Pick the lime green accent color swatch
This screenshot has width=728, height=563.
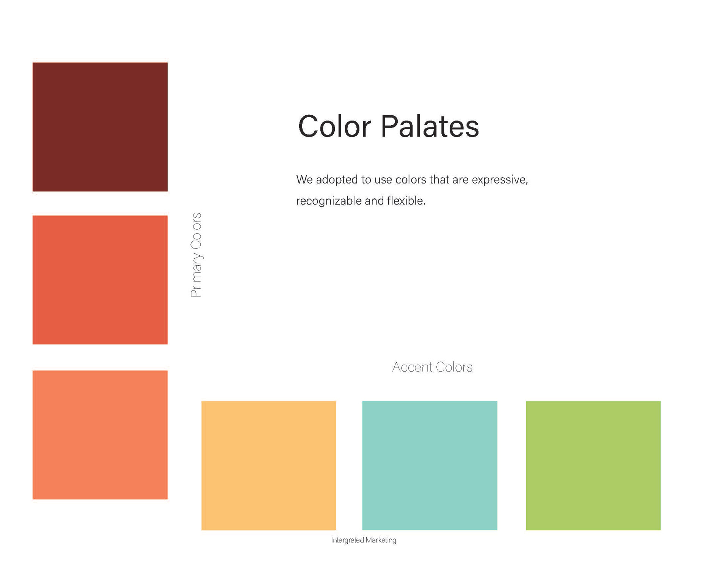593,465
